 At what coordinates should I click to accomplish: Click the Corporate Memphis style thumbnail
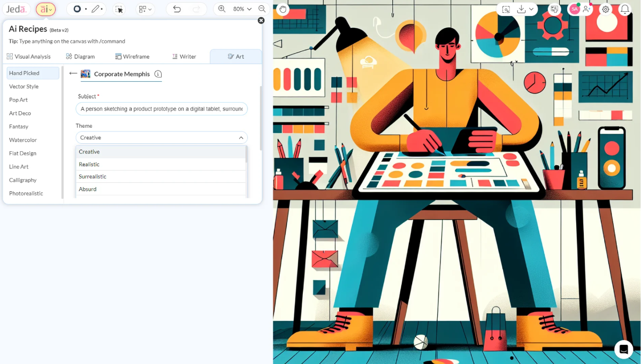(86, 74)
